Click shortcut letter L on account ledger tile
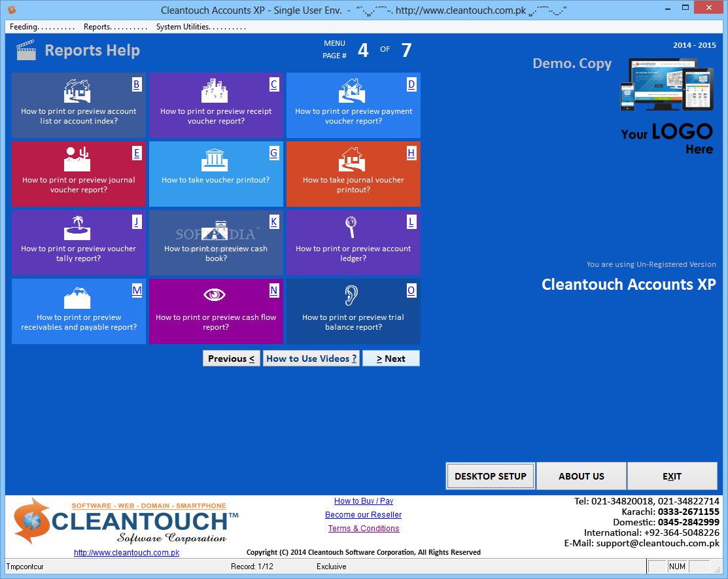The width and height of the screenshot is (728, 579). 411,222
